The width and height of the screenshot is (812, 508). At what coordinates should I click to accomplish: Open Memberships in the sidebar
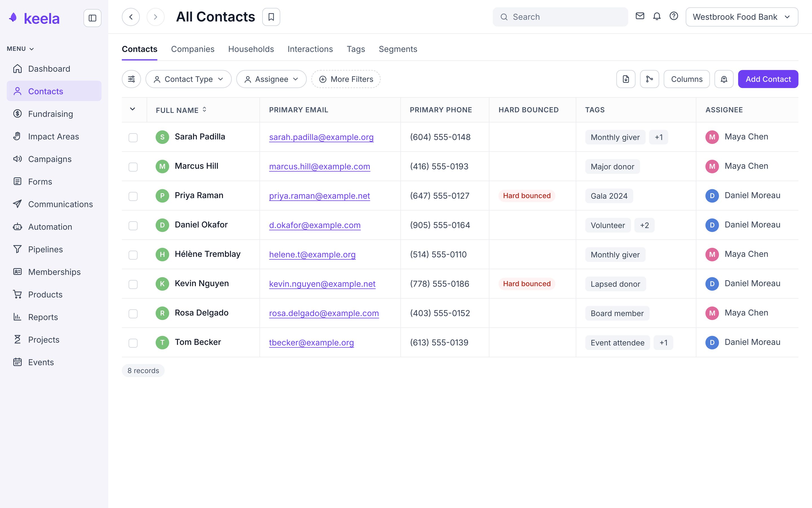54,271
